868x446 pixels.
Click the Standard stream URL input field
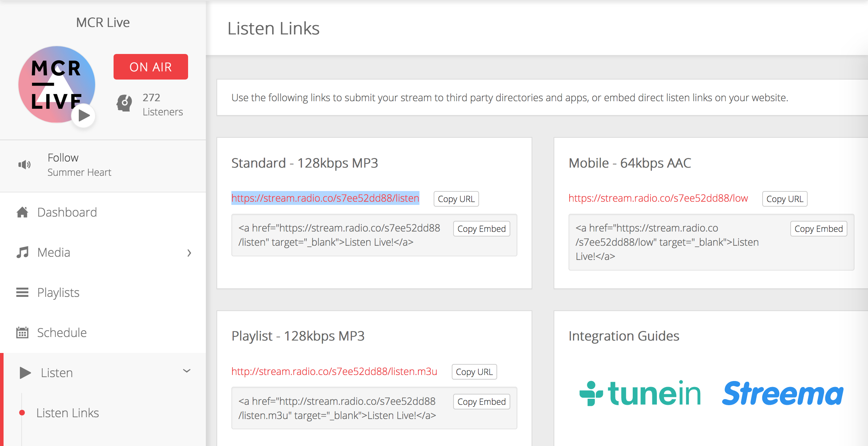click(x=324, y=198)
